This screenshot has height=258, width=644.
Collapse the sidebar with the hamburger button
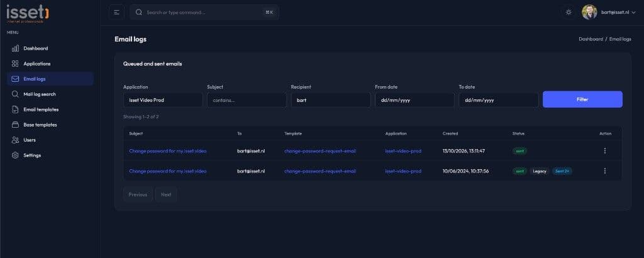point(116,13)
